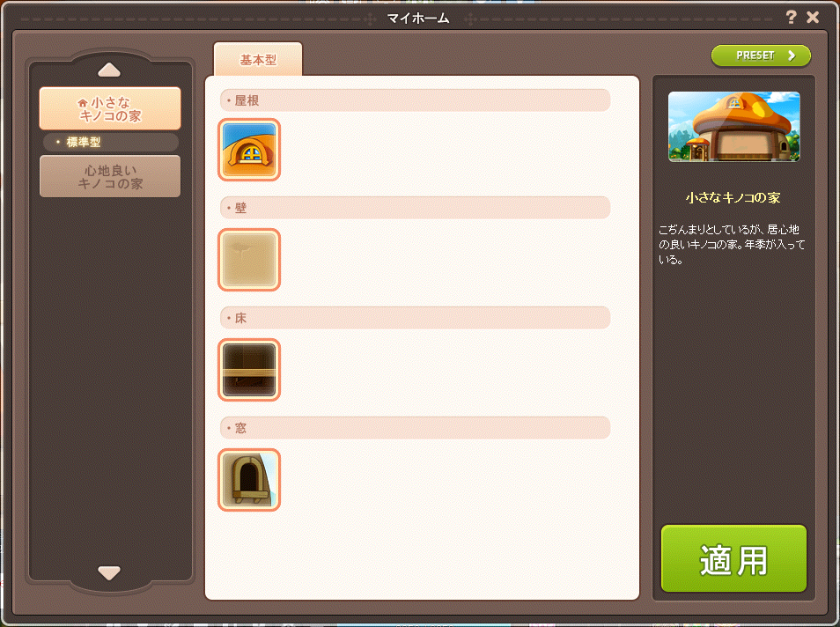Select 心地良いキノコの家 in the sidebar

click(110, 177)
